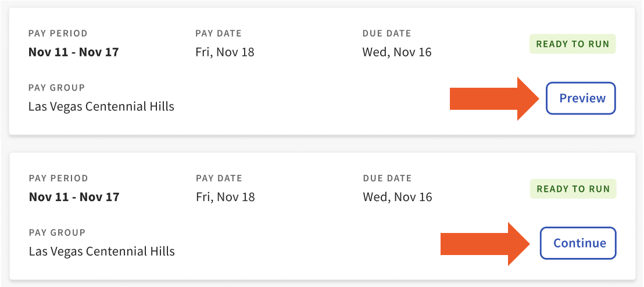Click the PAY PERIOD label in the top card
Screen dimensions: 644x287
pyautogui.click(x=58, y=34)
